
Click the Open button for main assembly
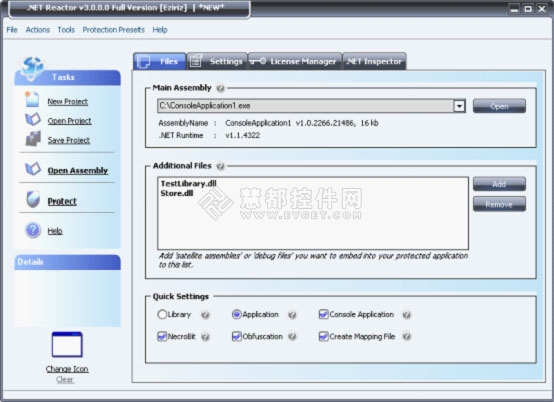point(499,106)
